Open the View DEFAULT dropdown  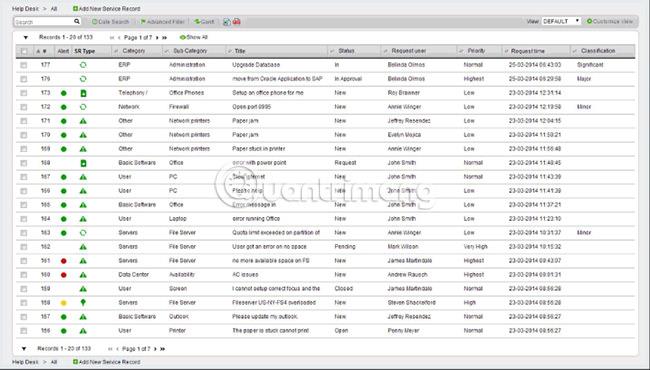[561, 21]
